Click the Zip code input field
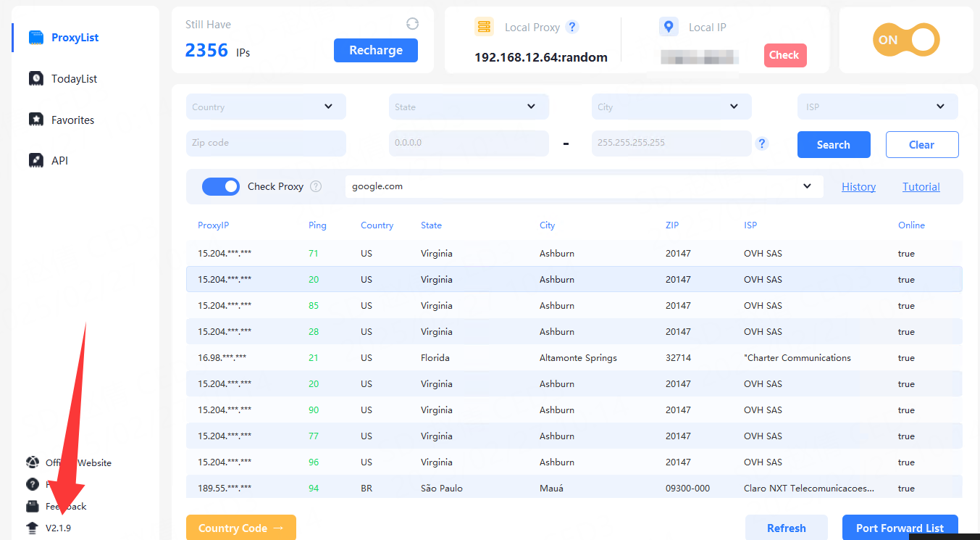 pos(266,143)
